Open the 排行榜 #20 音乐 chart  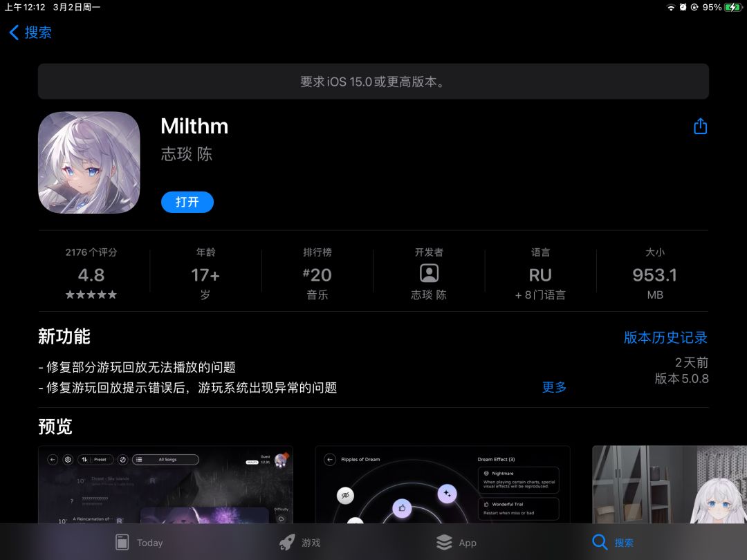tap(317, 274)
